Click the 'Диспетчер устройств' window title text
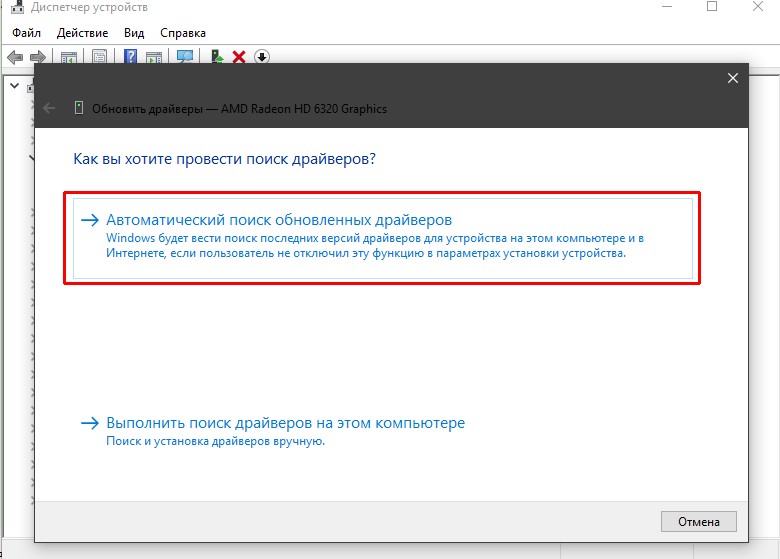 coord(89,7)
